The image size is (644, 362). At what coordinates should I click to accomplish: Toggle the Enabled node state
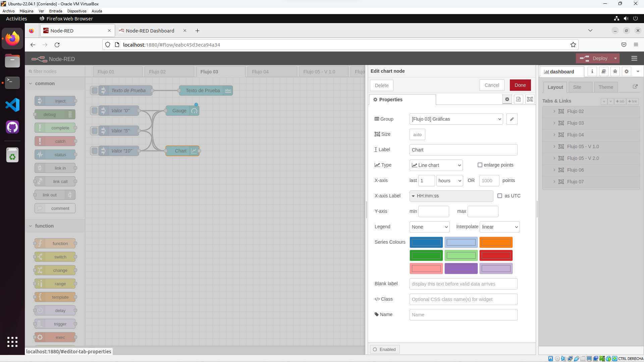click(385, 349)
